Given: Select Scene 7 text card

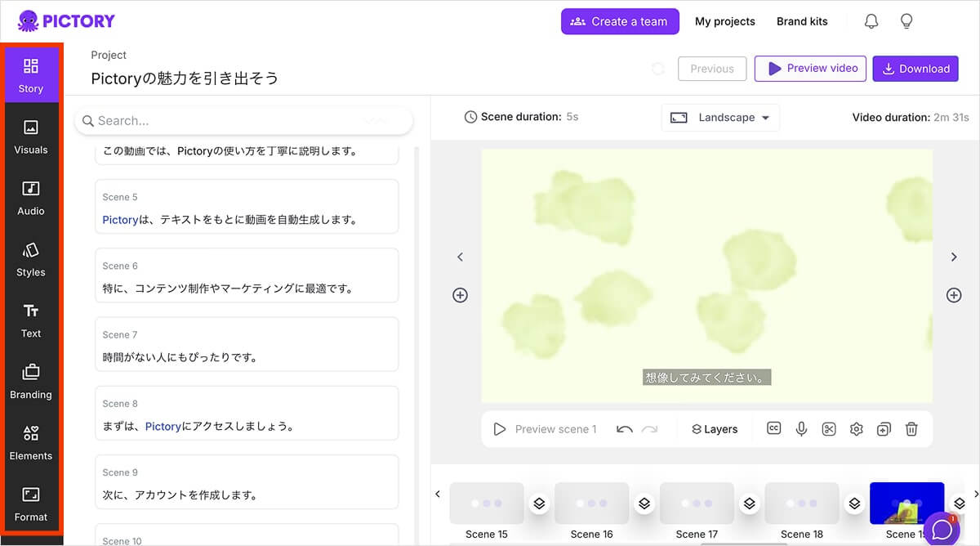Looking at the screenshot, I should pyautogui.click(x=247, y=344).
